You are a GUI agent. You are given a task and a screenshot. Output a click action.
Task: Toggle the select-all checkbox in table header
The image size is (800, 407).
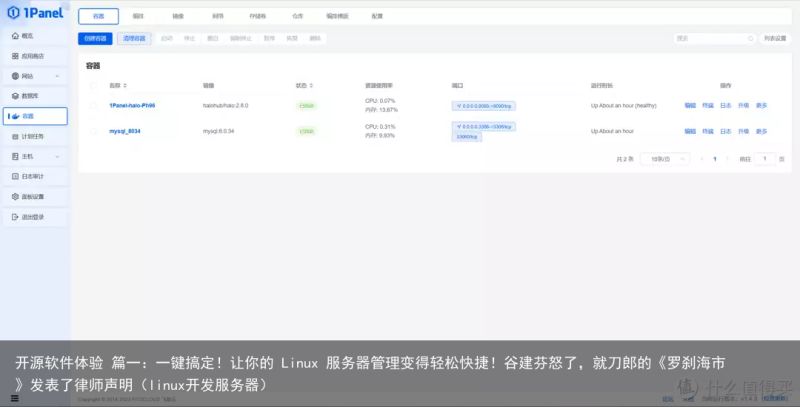[93, 86]
